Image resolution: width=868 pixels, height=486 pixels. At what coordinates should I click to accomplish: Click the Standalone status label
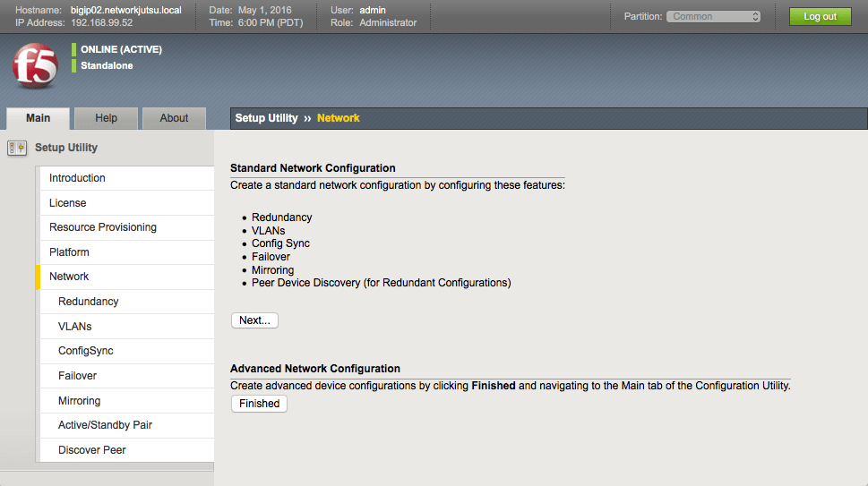point(107,66)
